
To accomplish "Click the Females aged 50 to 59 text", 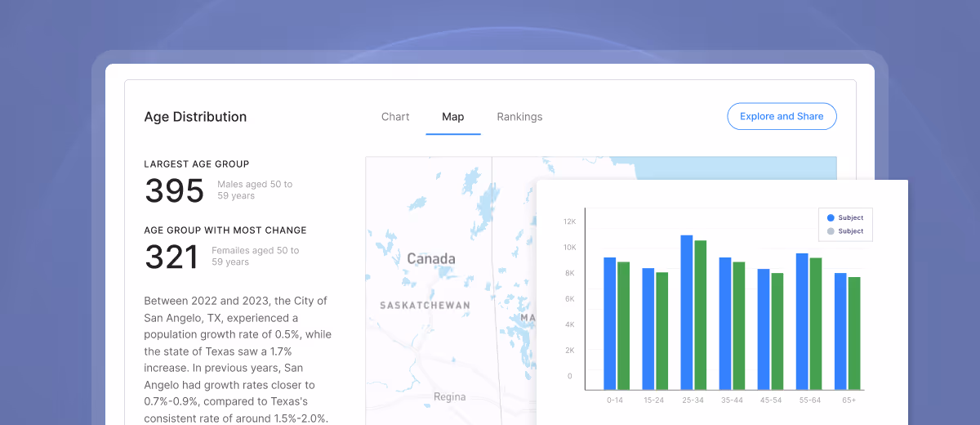I will [256, 257].
